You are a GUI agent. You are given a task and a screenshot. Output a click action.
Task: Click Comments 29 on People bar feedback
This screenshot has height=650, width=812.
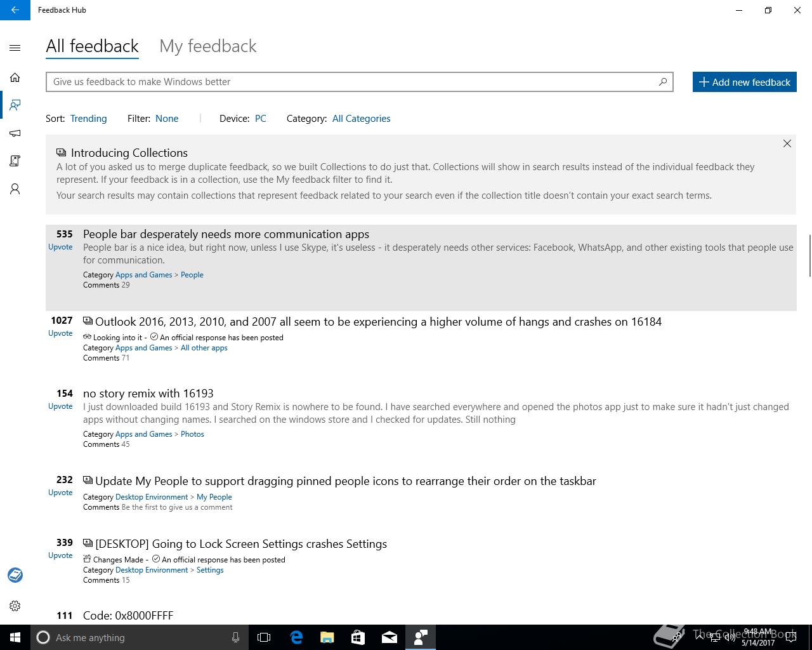coord(107,285)
